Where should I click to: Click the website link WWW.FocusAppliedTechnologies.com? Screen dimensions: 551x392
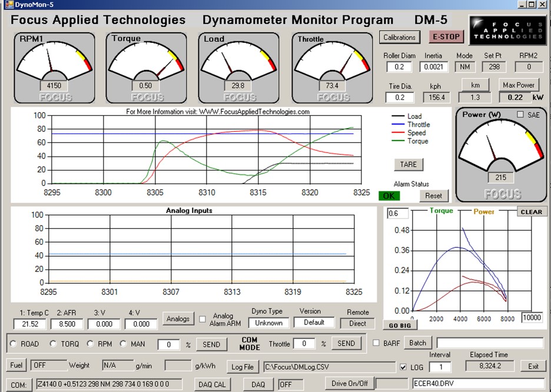click(254, 112)
